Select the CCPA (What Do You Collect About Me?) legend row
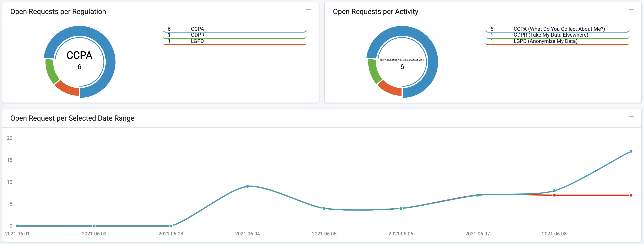This screenshot has width=644, height=244. [557, 29]
